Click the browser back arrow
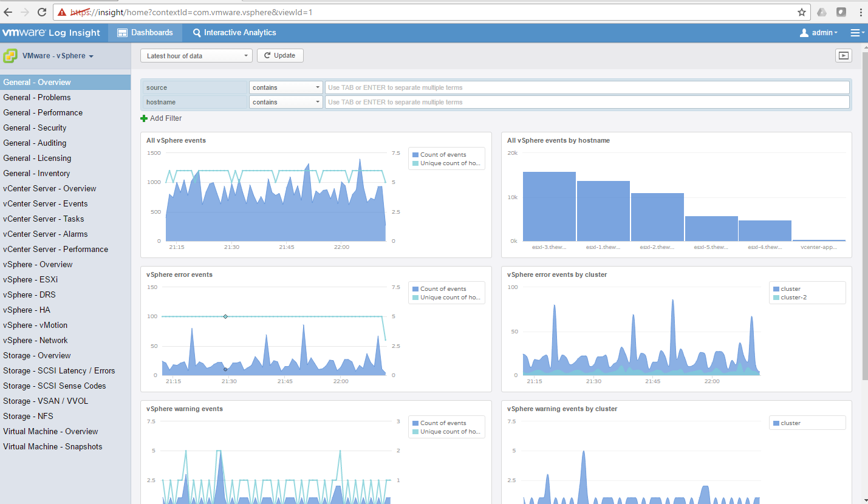The width and height of the screenshot is (868, 504). 8,12
